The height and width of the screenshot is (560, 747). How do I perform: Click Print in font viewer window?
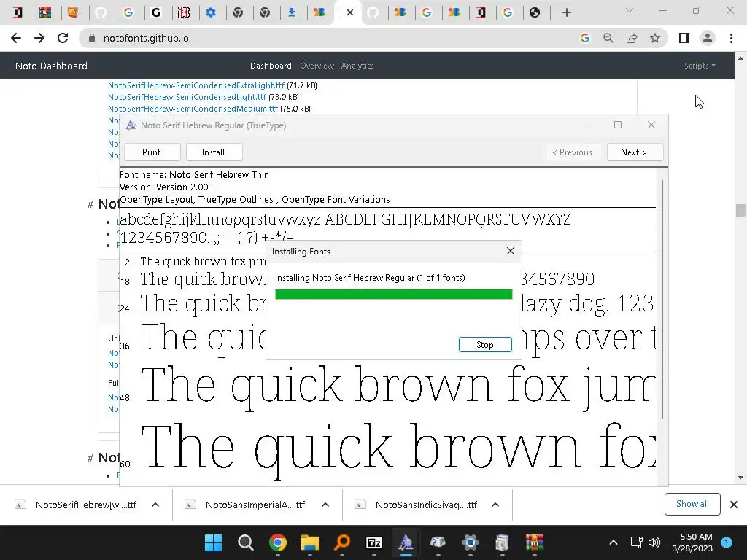click(x=152, y=152)
